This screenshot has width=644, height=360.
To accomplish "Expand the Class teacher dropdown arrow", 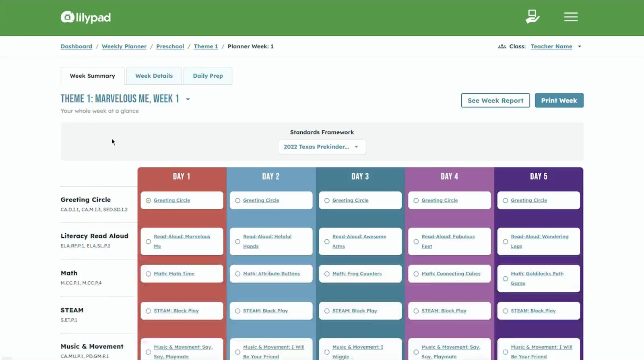I will click(x=580, y=47).
